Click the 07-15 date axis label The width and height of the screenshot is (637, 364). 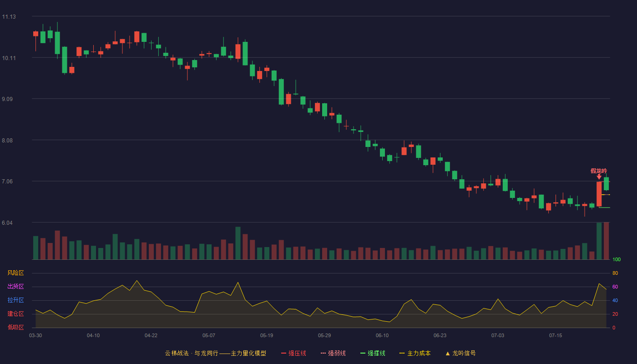pos(556,335)
